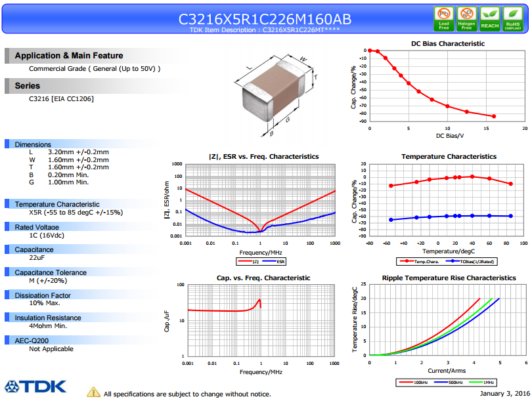Click 'Commercial Grade ( General (Up to 50V) )'

point(95,69)
